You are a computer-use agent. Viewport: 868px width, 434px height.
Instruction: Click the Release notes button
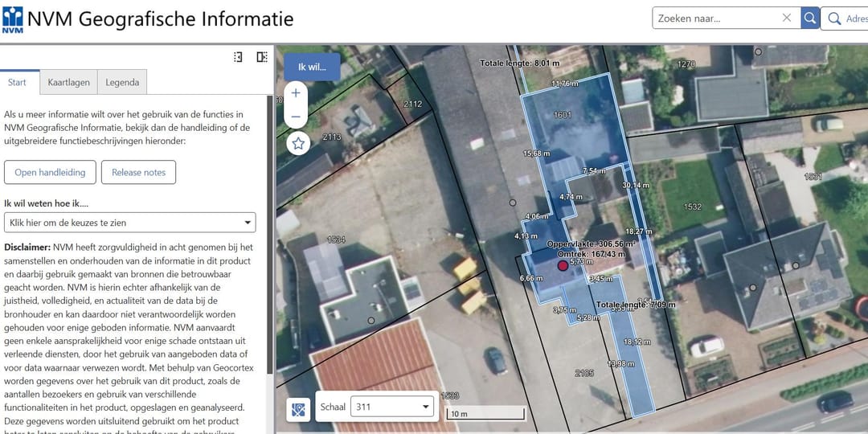tap(138, 172)
